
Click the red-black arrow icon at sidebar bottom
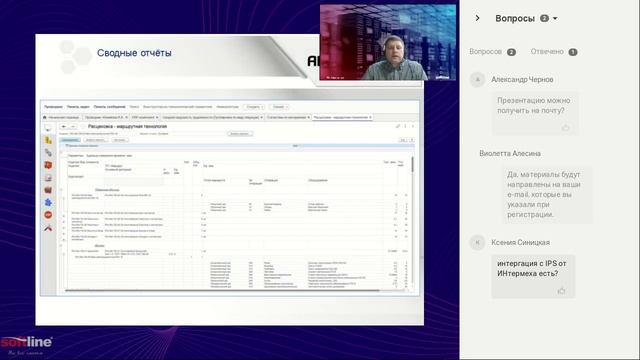point(48,228)
